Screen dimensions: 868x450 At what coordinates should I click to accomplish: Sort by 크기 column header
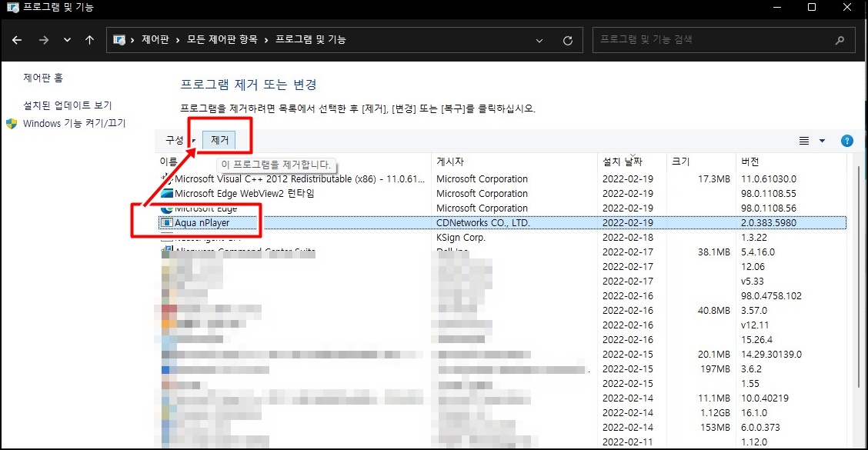pyautogui.click(x=680, y=162)
